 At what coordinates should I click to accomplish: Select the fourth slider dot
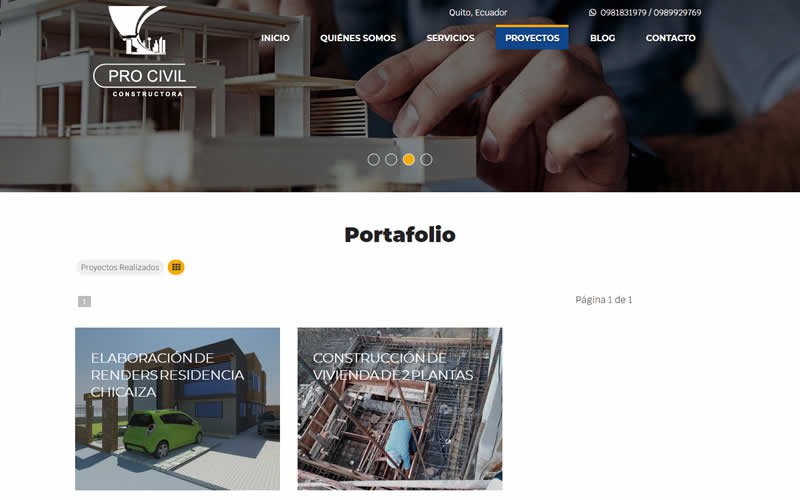(426, 160)
